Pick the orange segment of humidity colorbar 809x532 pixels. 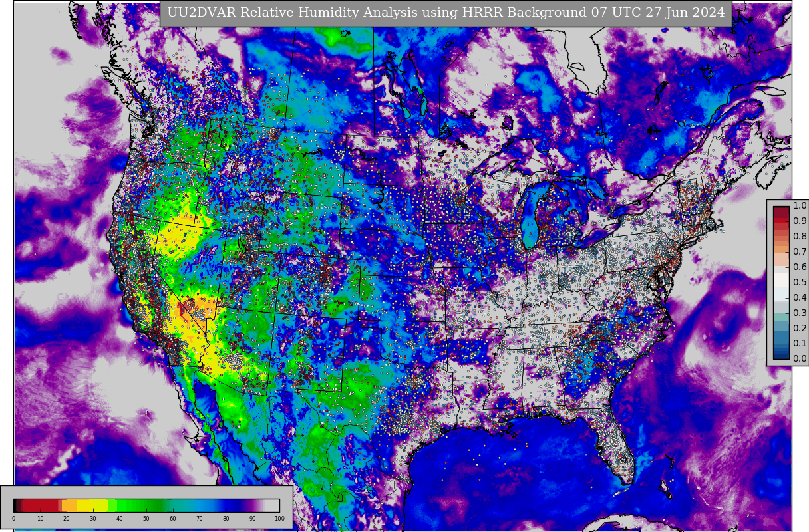click(69, 505)
